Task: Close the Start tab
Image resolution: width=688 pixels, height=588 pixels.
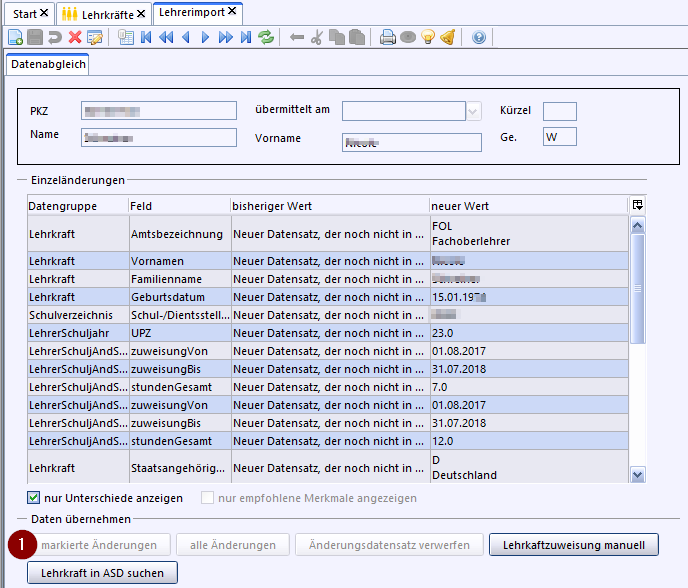Action: [44, 13]
